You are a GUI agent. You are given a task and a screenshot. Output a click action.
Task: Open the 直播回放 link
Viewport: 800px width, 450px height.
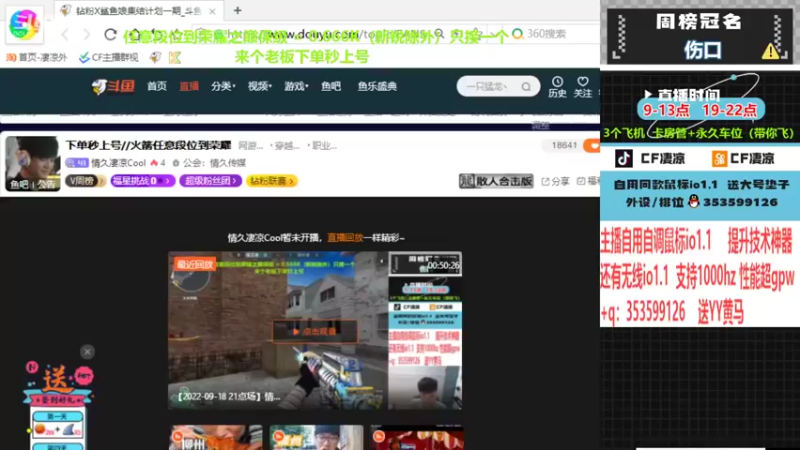(x=345, y=238)
